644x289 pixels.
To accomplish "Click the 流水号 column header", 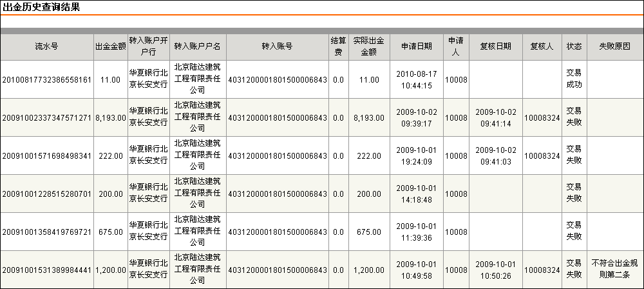I will (46, 46).
